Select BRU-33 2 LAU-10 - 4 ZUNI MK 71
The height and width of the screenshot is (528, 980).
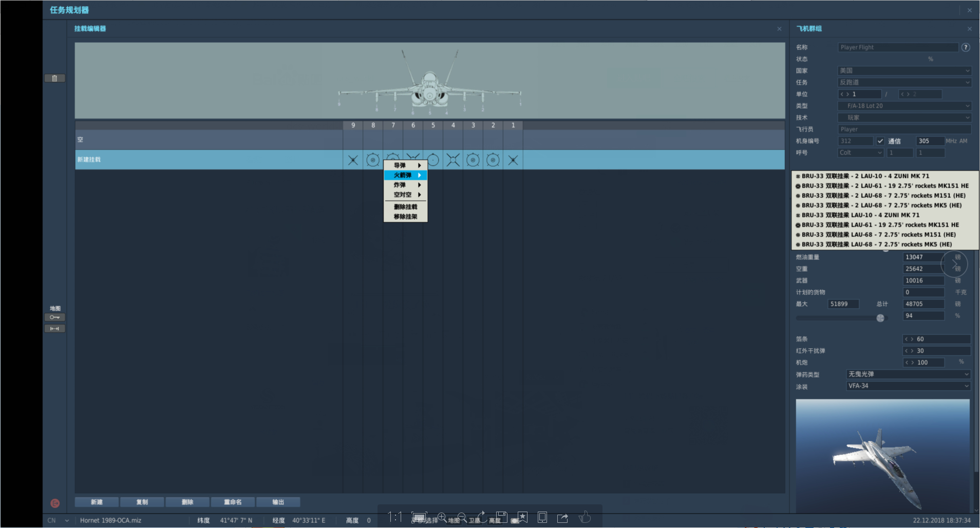click(885, 176)
